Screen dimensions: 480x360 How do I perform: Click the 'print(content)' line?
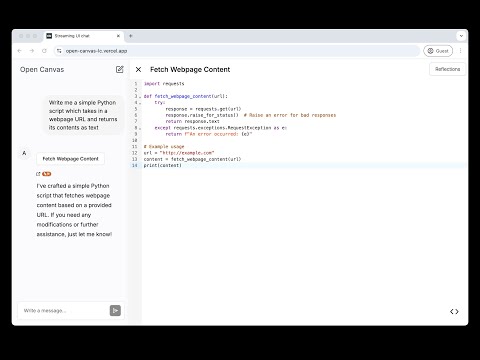[x=163, y=166]
